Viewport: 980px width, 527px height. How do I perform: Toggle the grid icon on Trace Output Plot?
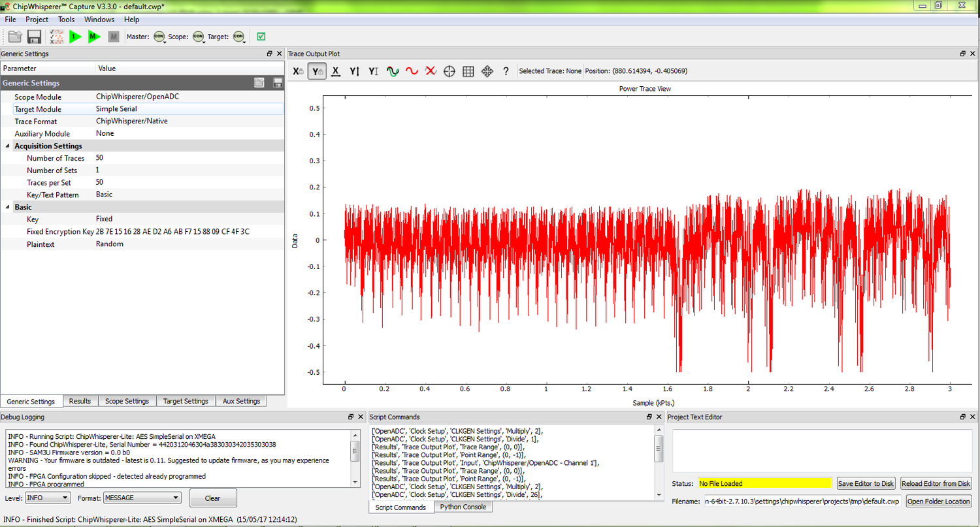(468, 71)
